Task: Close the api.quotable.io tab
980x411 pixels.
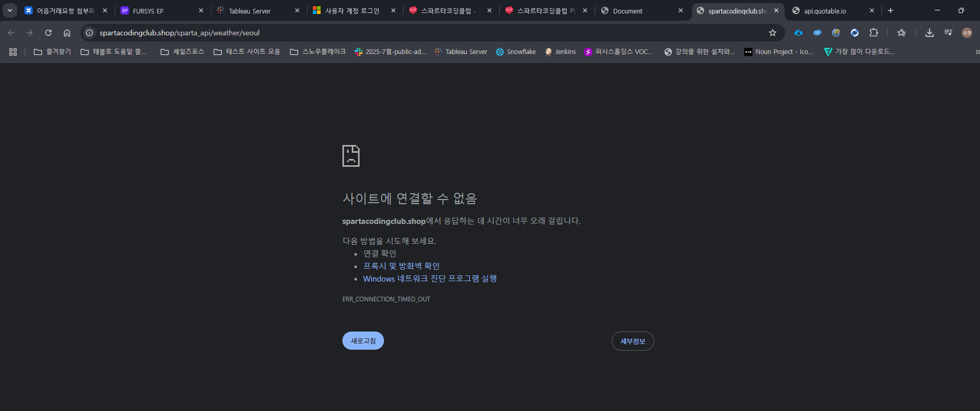Action: click(x=872, y=10)
